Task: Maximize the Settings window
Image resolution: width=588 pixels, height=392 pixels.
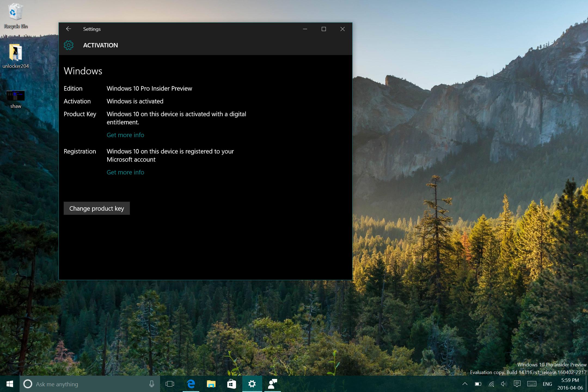Action: pos(324,29)
